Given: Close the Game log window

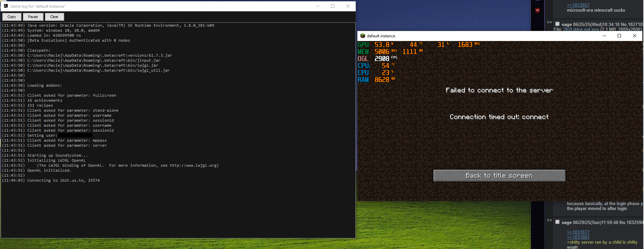Looking at the screenshot, I should (348, 6).
